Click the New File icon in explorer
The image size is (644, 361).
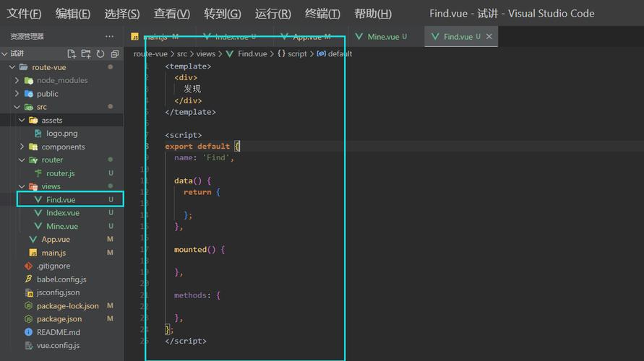[72, 53]
